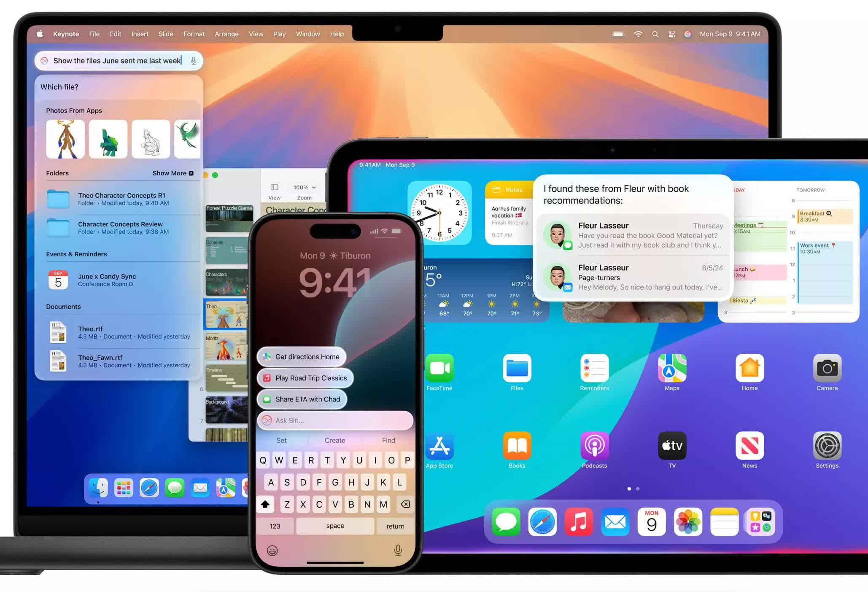
Task: Click Show More button in Folders section
Action: click(173, 173)
